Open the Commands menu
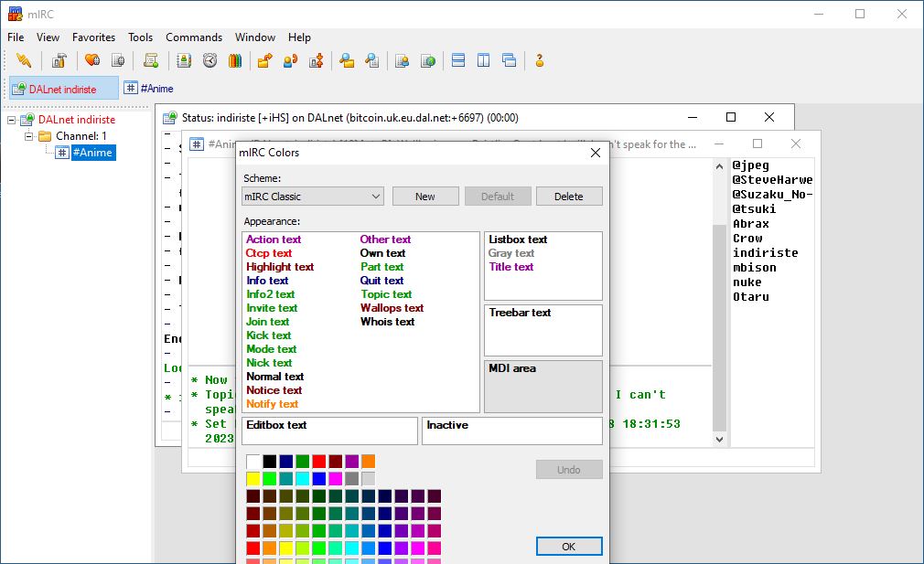 point(194,37)
